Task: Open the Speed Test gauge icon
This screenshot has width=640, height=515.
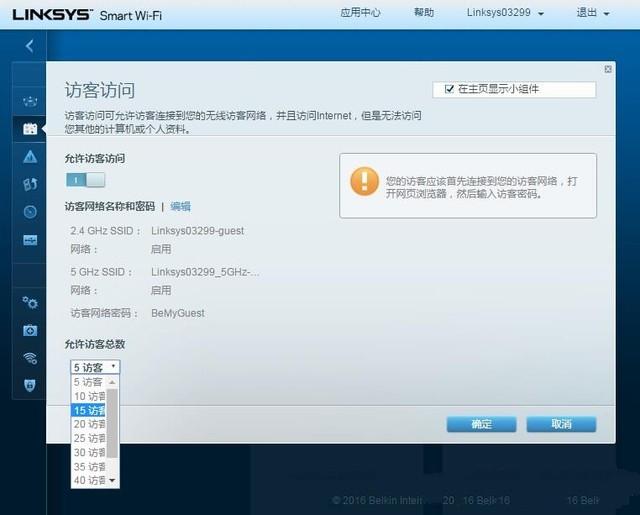Action: coord(30,212)
